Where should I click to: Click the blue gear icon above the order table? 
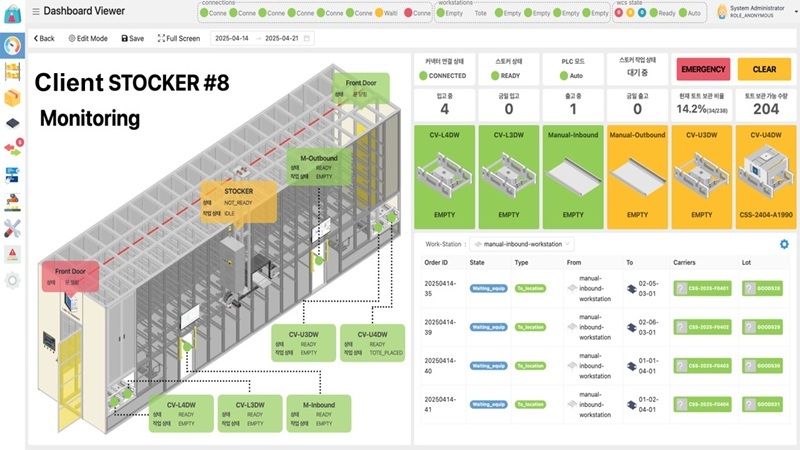click(x=784, y=244)
